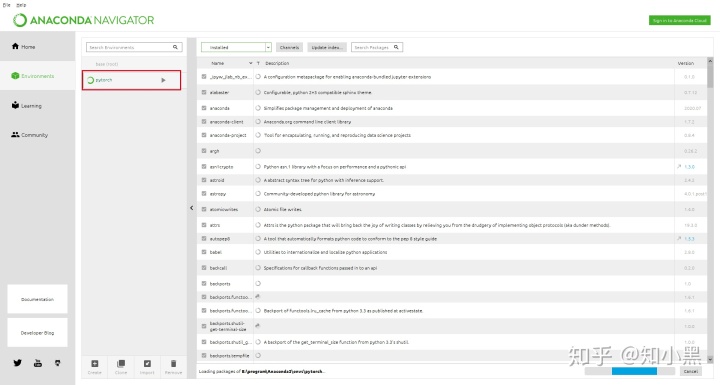This screenshot has width=720, height=385.
Task: Toggle the babel package checkbox
Action: pos(204,252)
